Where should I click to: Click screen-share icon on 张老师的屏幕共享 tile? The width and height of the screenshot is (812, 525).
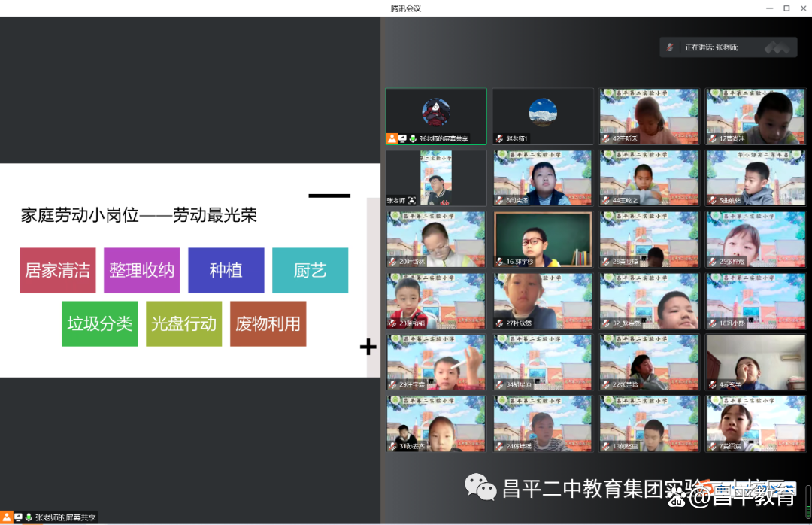[402, 138]
